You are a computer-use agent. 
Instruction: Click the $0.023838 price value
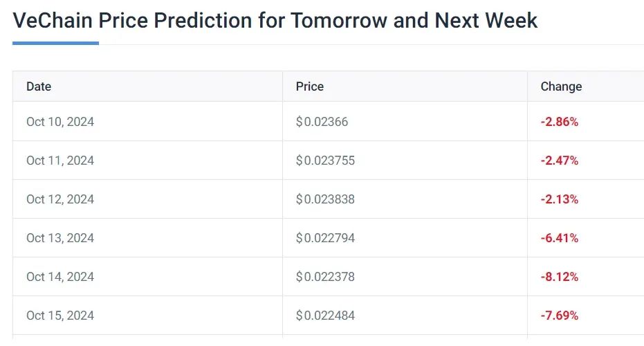(325, 199)
